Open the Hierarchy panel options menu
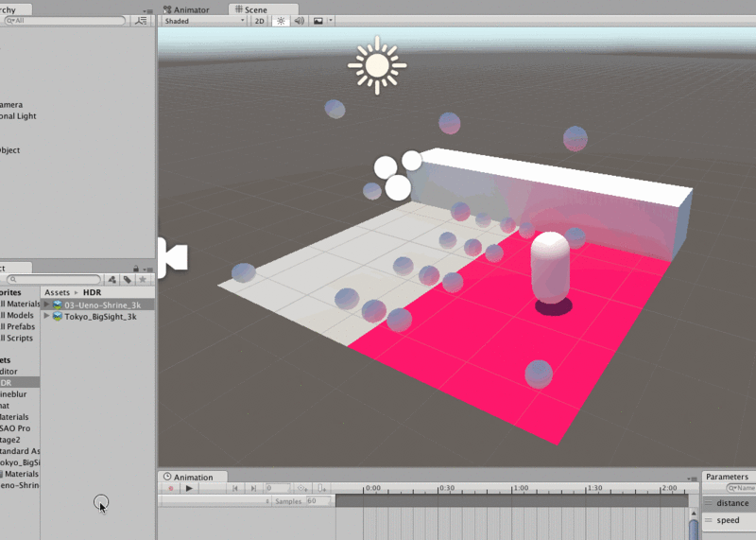 [148, 10]
